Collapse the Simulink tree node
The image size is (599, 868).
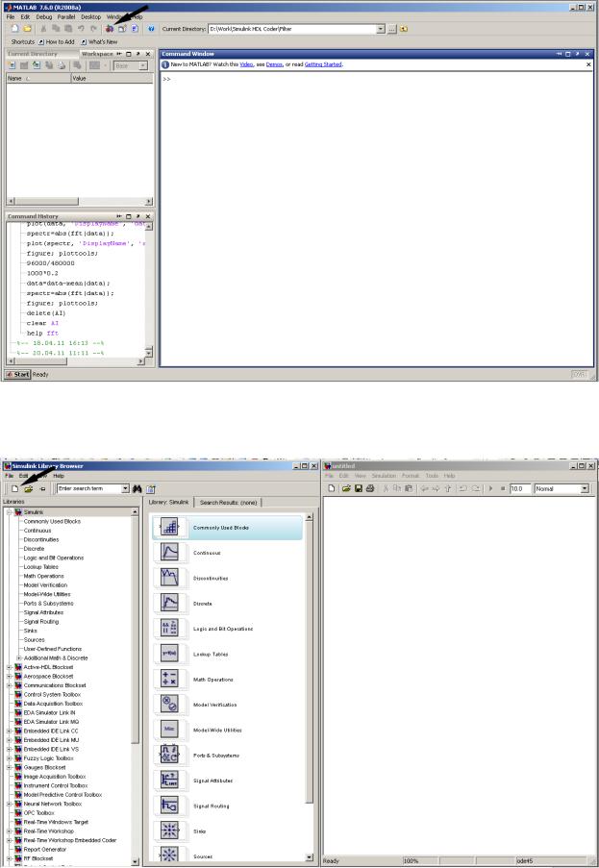[10, 512]
